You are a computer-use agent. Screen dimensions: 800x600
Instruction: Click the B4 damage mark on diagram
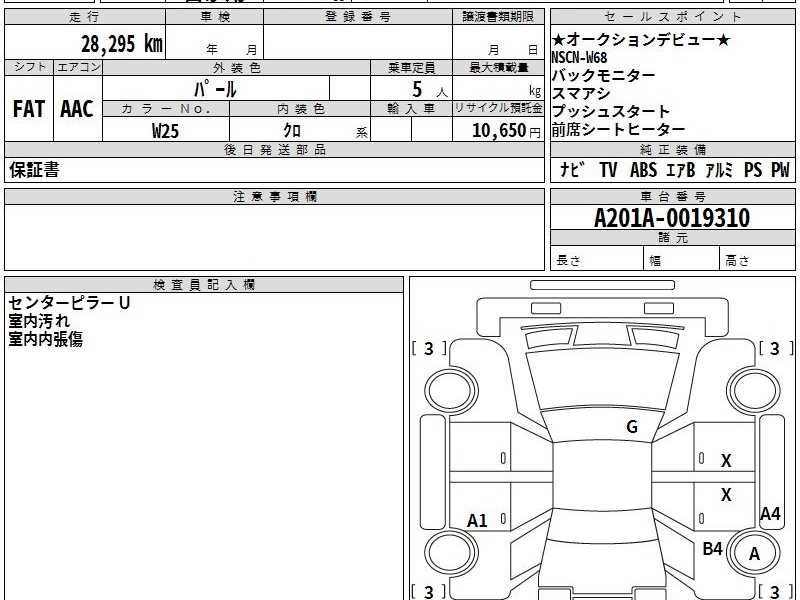click(712, 549)
